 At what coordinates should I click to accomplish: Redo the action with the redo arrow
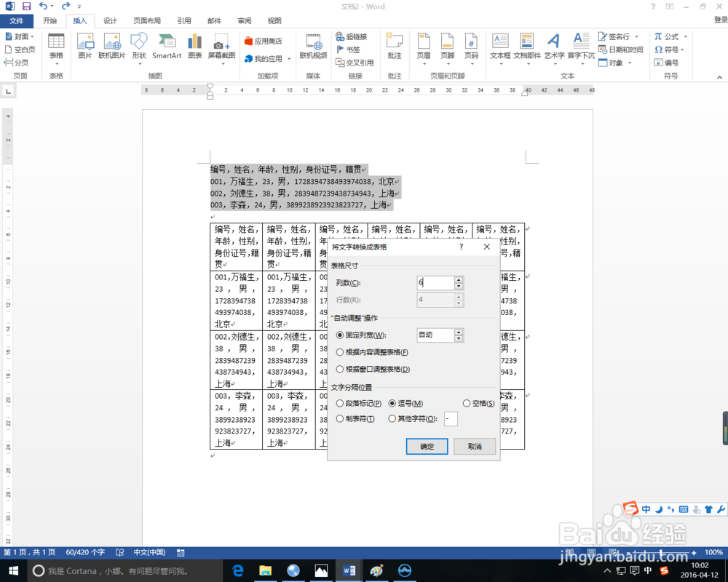(x=66, y=6)
